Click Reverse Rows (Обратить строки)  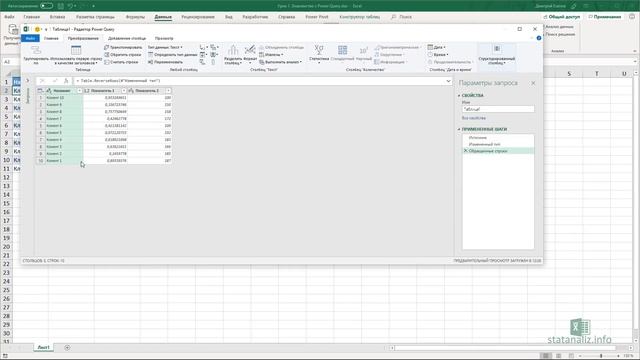point(122,55)
